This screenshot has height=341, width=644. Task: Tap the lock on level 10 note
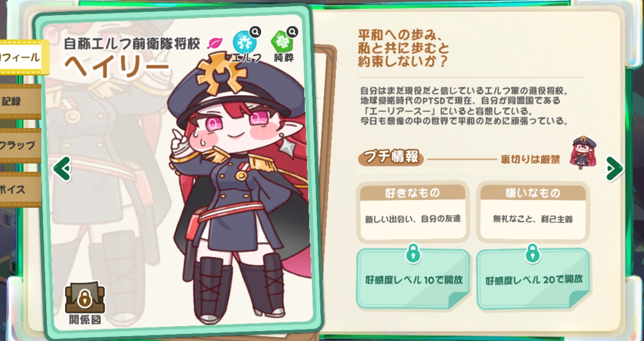[413, 253]
